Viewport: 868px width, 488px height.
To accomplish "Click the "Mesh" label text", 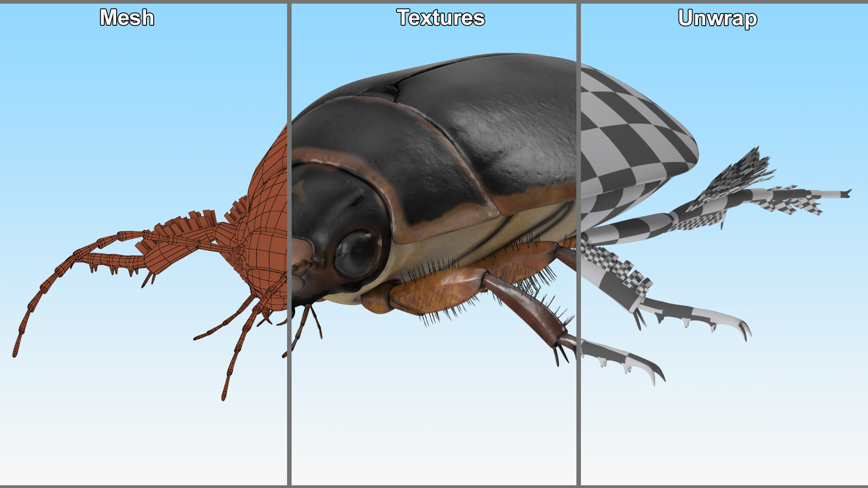I will coord(127,18).
